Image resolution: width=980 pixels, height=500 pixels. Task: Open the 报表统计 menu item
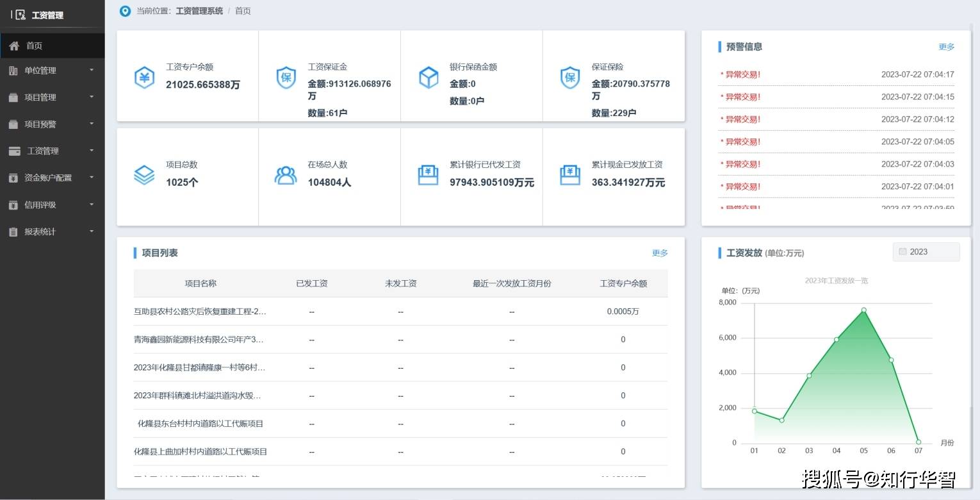point(53,232)
